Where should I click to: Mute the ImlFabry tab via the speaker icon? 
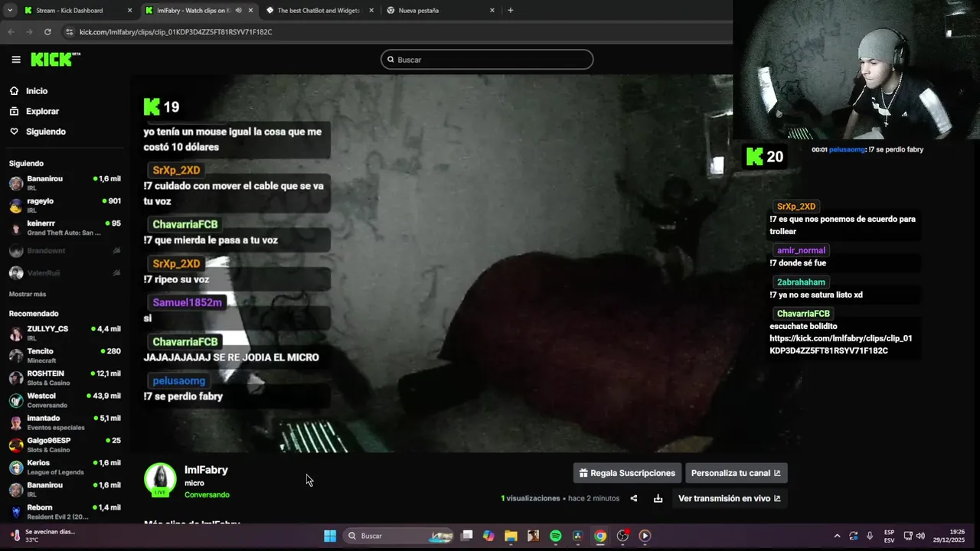point(238,11)
